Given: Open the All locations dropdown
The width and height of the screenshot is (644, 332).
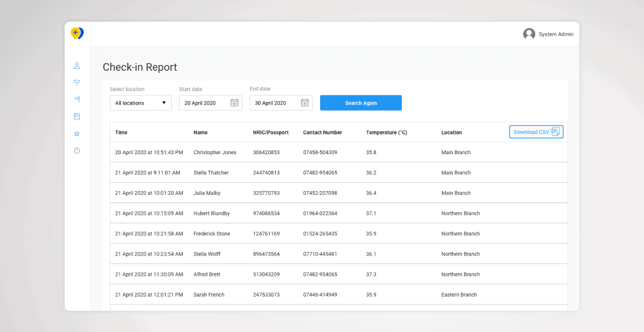Looking at the screenshot, I should coord(141,103).
